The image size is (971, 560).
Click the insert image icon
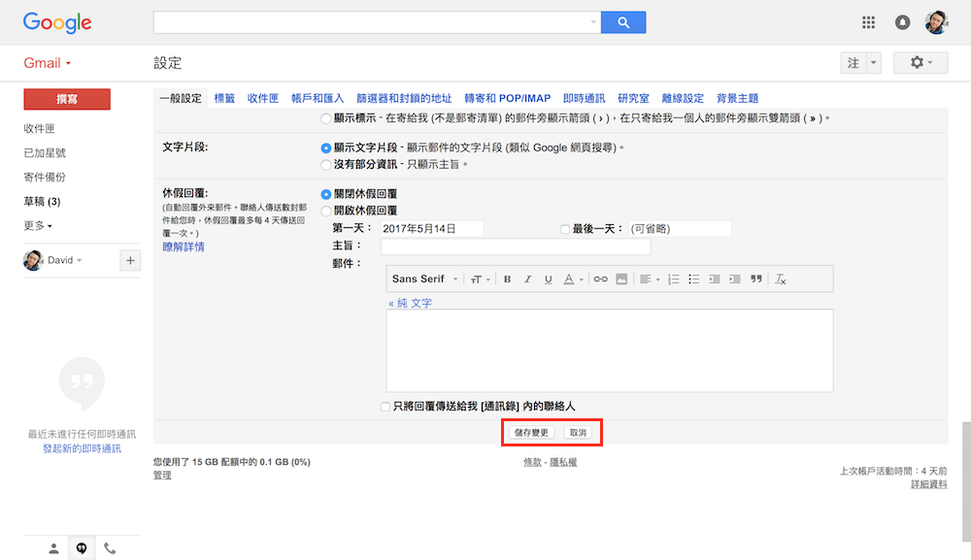(x=621, y=280)
